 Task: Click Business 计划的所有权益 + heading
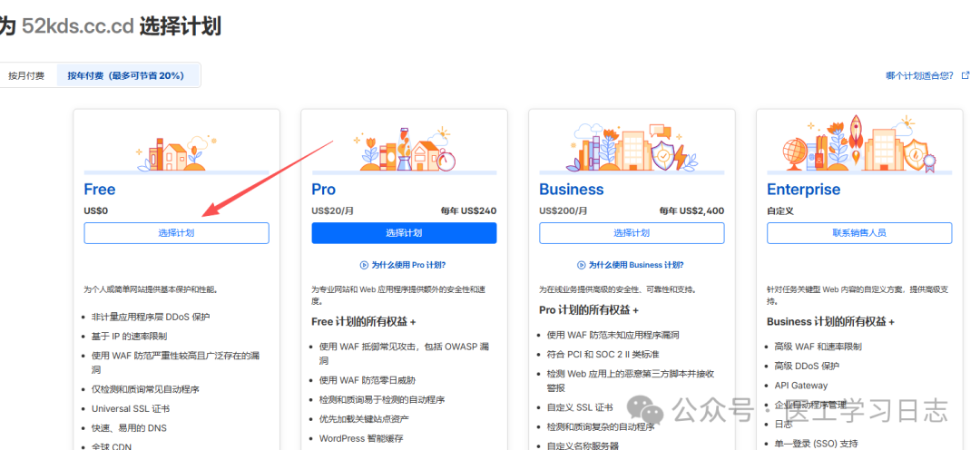830,321
